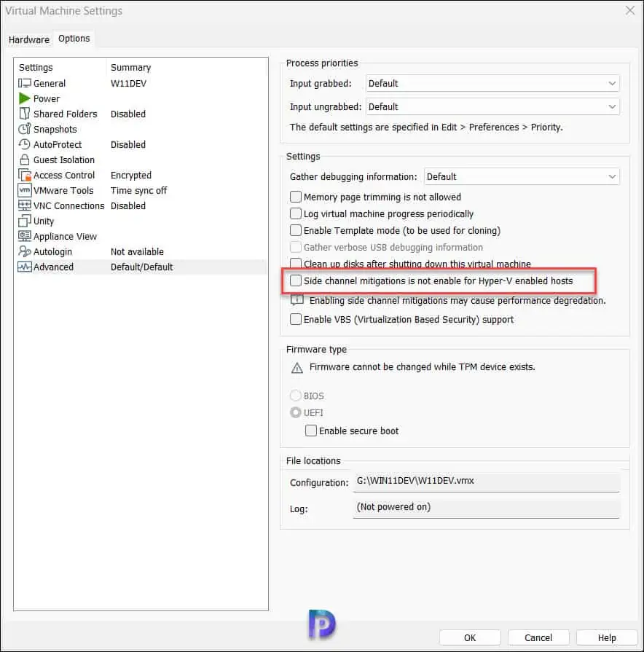This screenshot has width=644, height=652.
Task: Click the Log location field
Action: pyautogui.click(x=486, y=507)
